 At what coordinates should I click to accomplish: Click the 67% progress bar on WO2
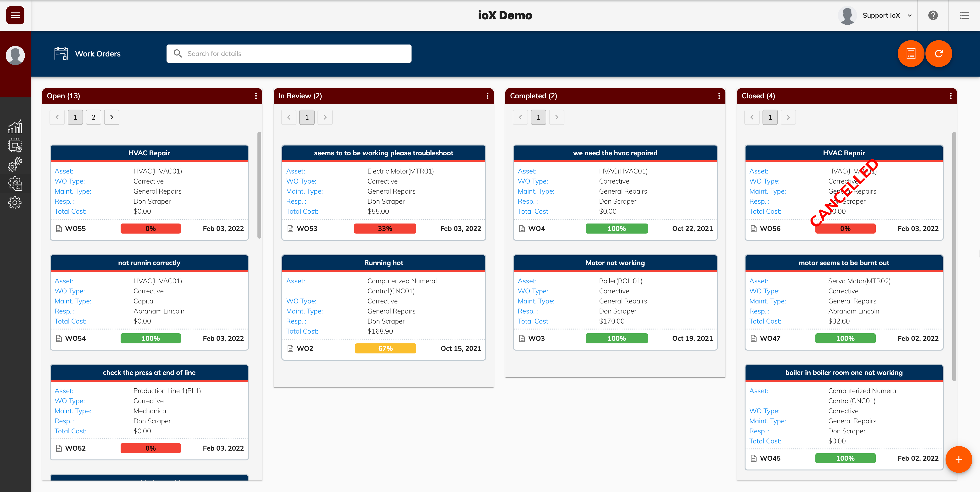(385, 349)
